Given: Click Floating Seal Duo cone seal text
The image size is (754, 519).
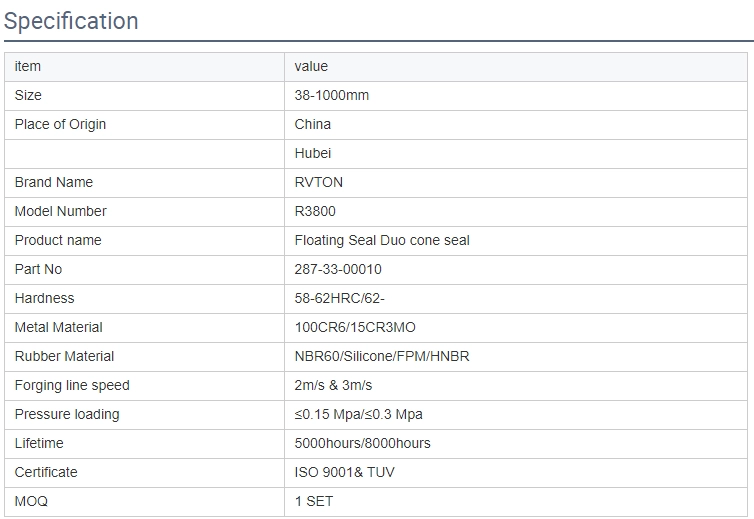Looking at the screenshot, I should (x=382, y=241).
